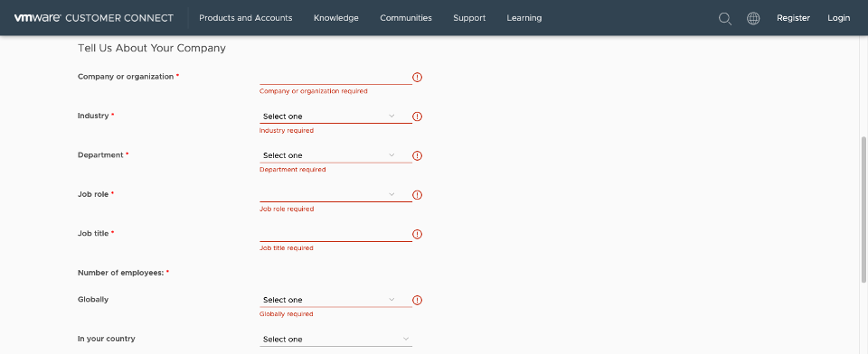Click the Register link

(x=793, y=18)
